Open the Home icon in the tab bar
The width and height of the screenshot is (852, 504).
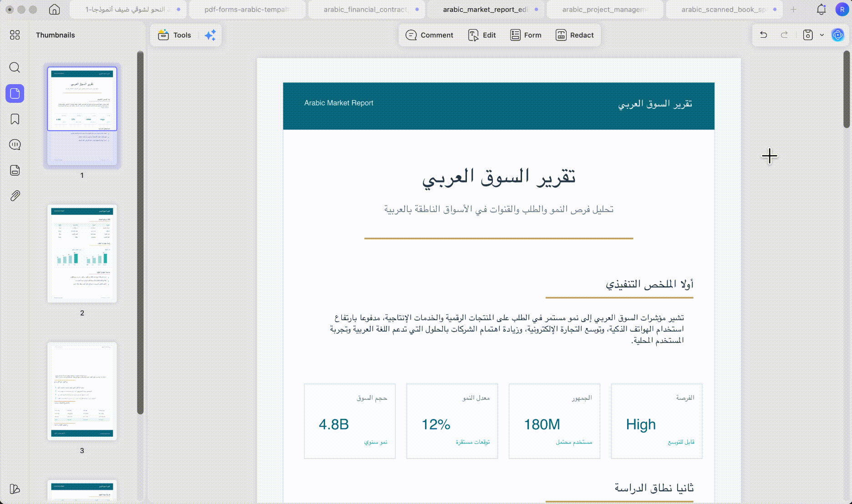click(54, 10)
